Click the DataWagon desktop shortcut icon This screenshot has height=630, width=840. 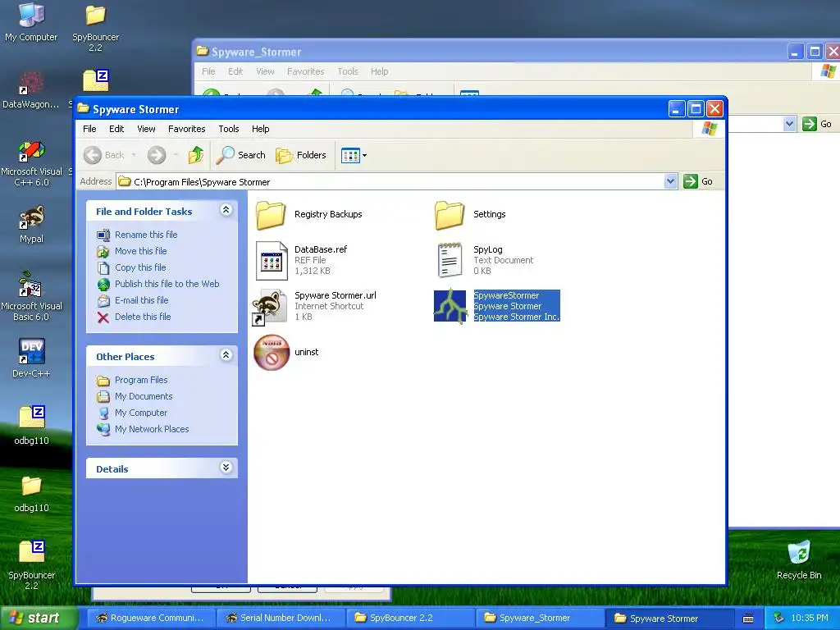click(31, 83)
